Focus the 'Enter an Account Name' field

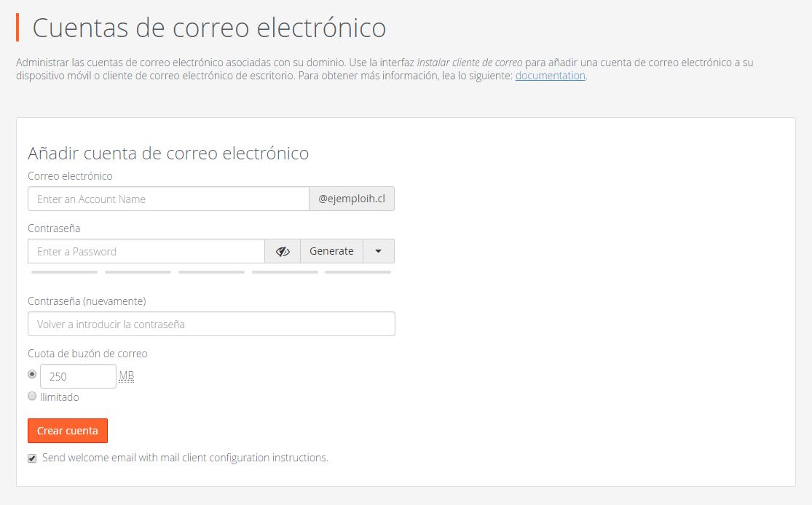point(168,199)
